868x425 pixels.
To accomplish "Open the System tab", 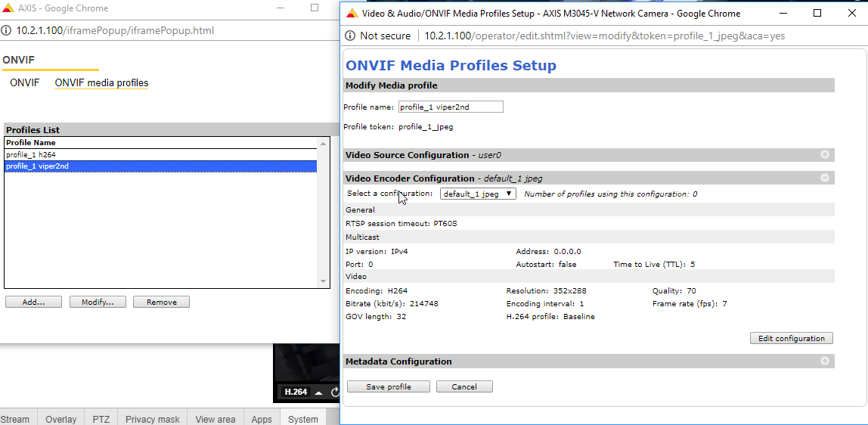I will pos(302,419).
